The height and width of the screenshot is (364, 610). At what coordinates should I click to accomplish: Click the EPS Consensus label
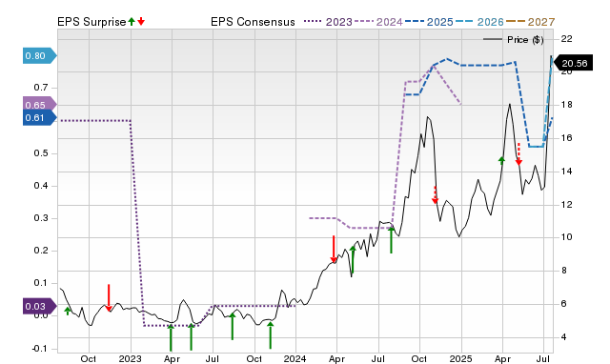click(x=253, y=22)
